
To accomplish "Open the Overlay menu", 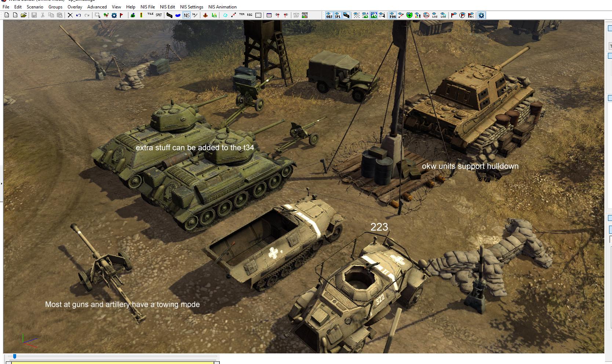I will click(x=75, y=7).
